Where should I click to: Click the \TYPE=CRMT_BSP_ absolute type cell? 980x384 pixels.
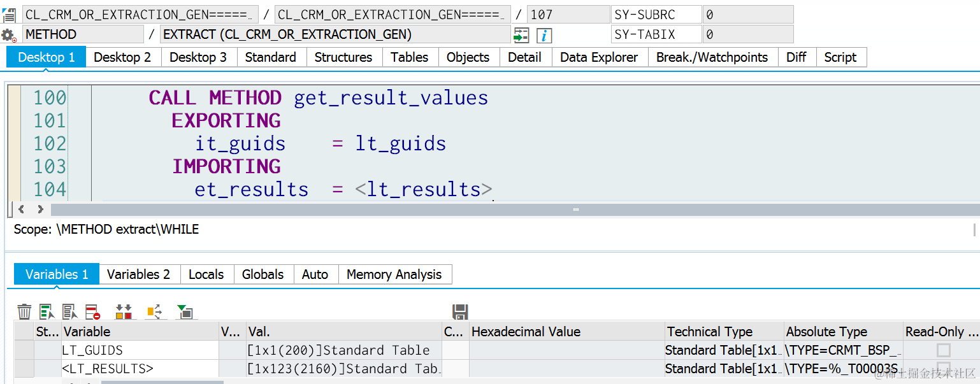point(844,350)
